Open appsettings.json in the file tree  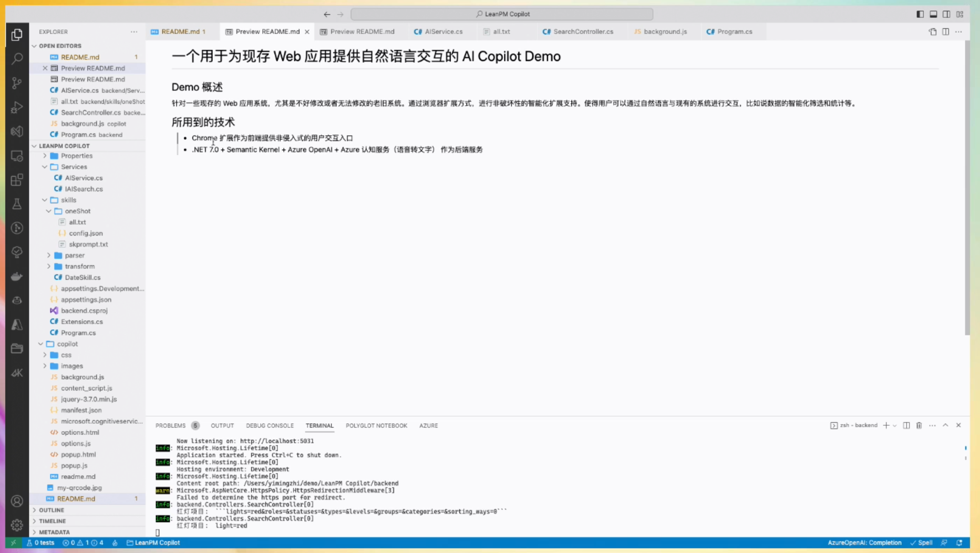87,300
